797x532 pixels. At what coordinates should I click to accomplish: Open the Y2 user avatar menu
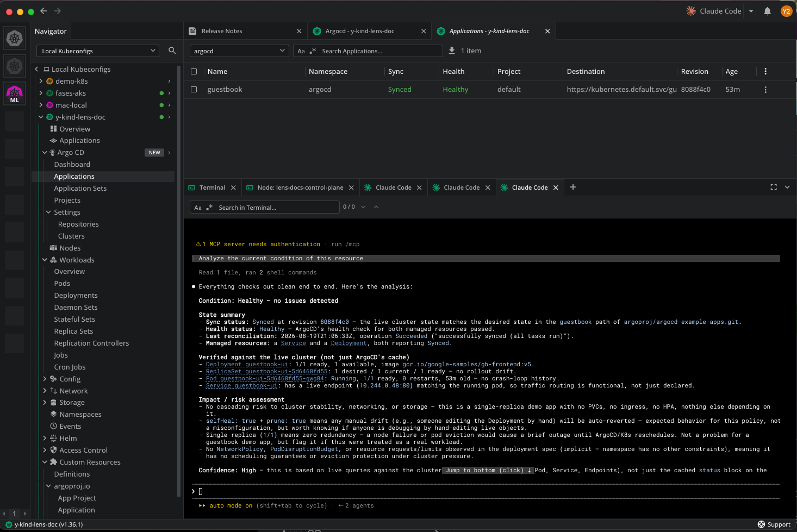[786, 11]
